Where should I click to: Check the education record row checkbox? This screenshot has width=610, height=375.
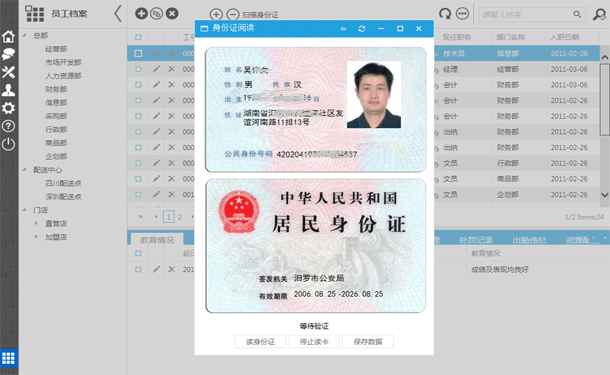[138, 269]
